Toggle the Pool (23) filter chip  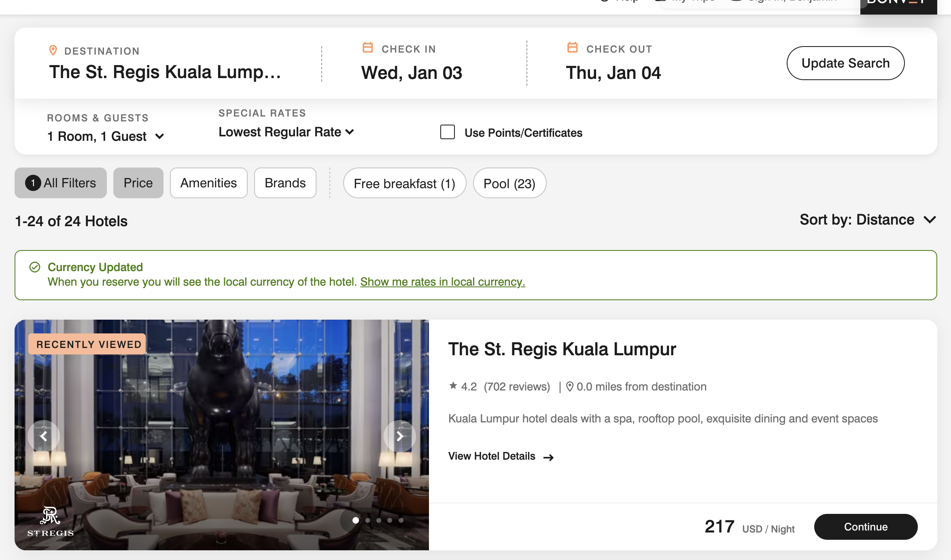coord(509,183)
